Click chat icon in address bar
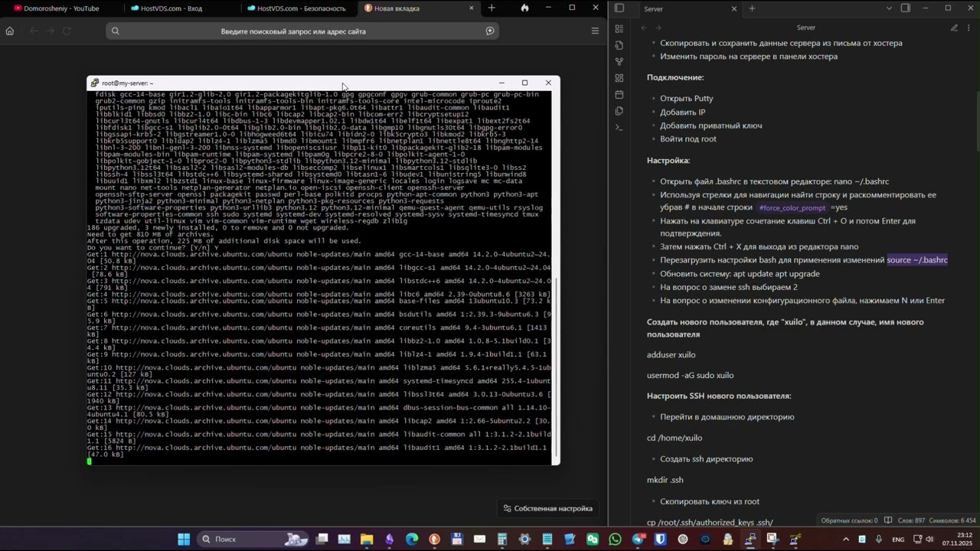Image resolution: width=980 pixels, height=551 pixels. pos(490,31)
